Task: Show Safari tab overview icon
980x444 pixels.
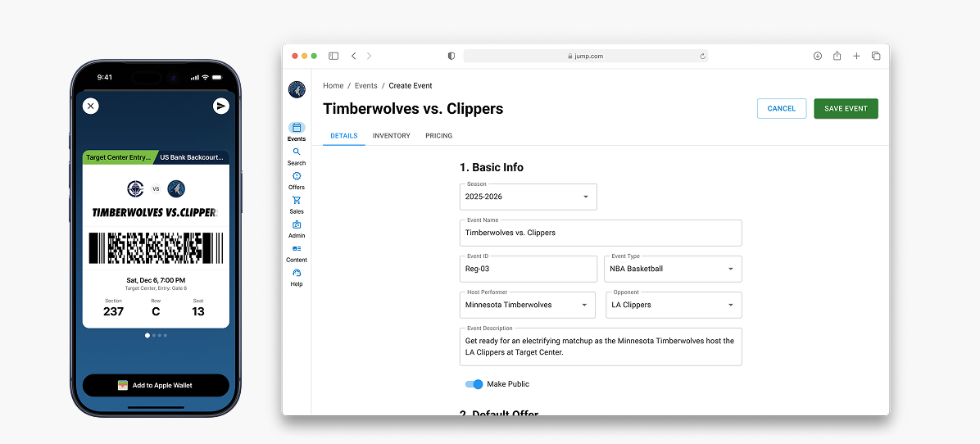Action: pos(876,56)
